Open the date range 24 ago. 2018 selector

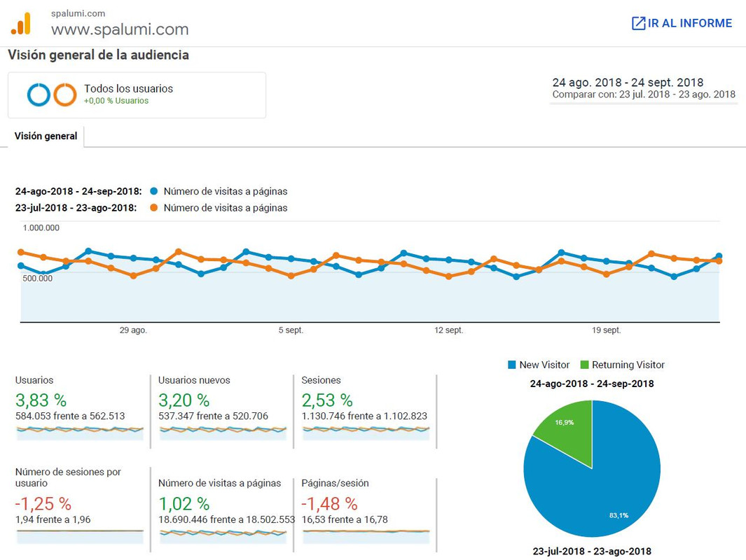pos(628,82)
